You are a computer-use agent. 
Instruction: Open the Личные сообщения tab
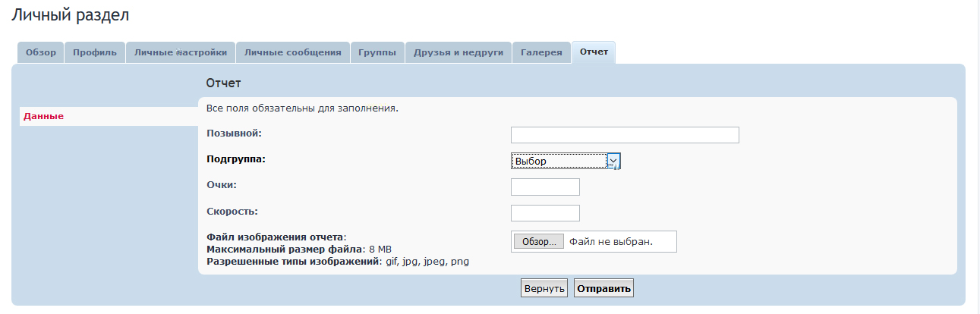292,53
